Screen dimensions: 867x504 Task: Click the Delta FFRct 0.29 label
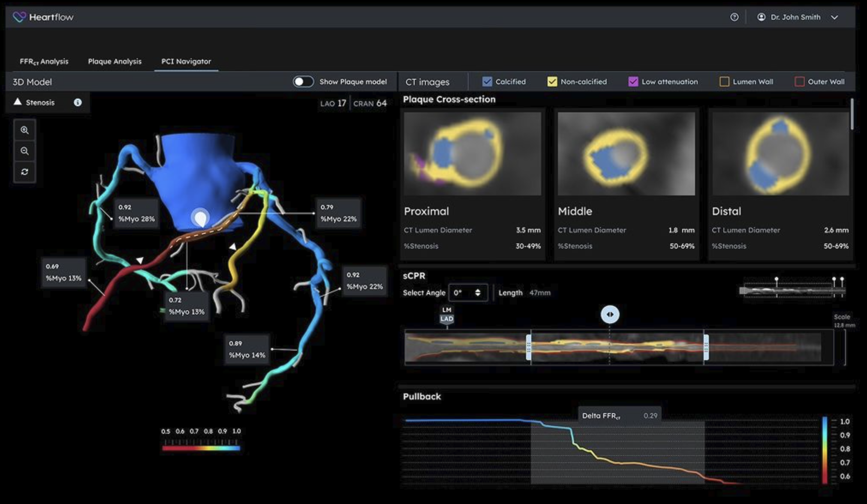620,416
